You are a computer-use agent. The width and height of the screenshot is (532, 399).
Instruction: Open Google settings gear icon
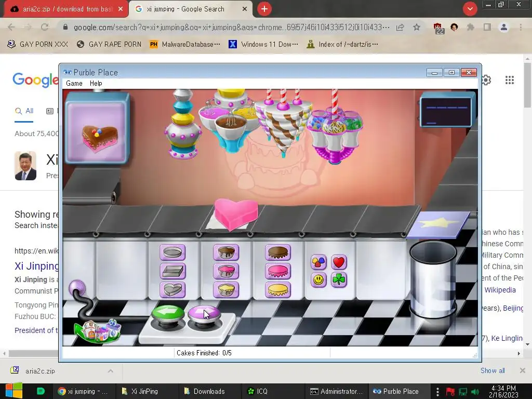(486, 80)
